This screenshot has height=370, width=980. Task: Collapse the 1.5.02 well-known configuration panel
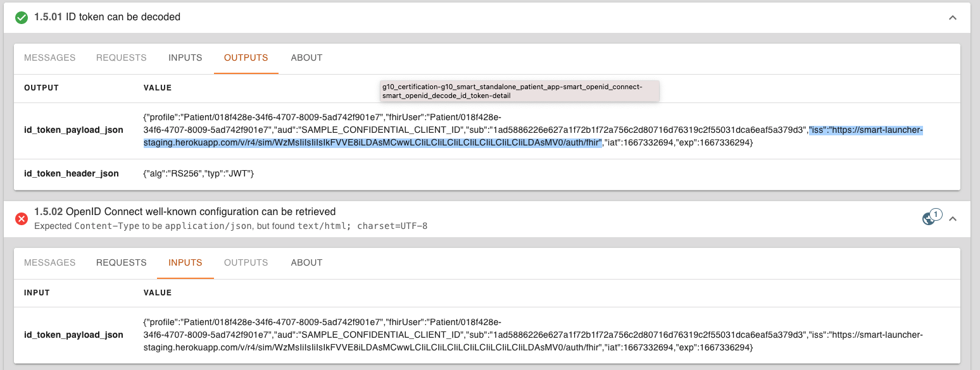[953, 218]
